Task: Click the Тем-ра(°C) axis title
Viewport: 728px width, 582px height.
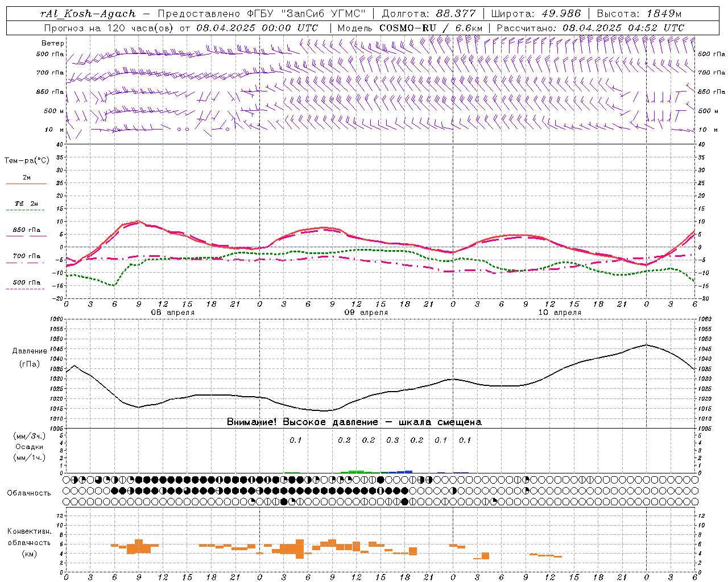Action: (27, 161)
